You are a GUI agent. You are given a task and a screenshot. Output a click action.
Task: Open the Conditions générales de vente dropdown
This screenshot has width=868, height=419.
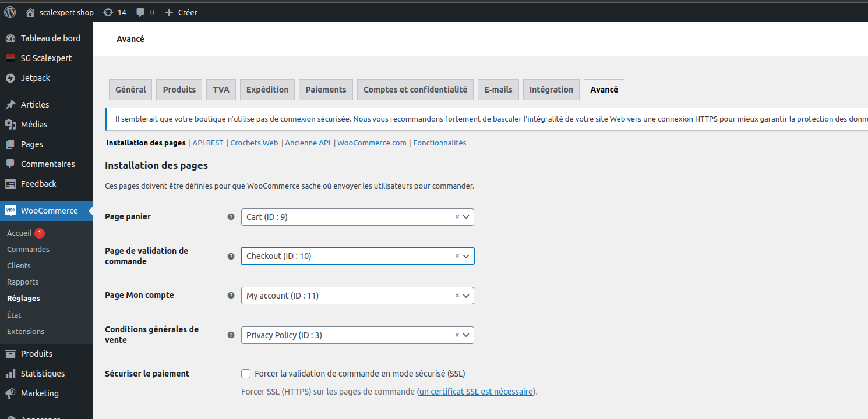click(358, 335)
